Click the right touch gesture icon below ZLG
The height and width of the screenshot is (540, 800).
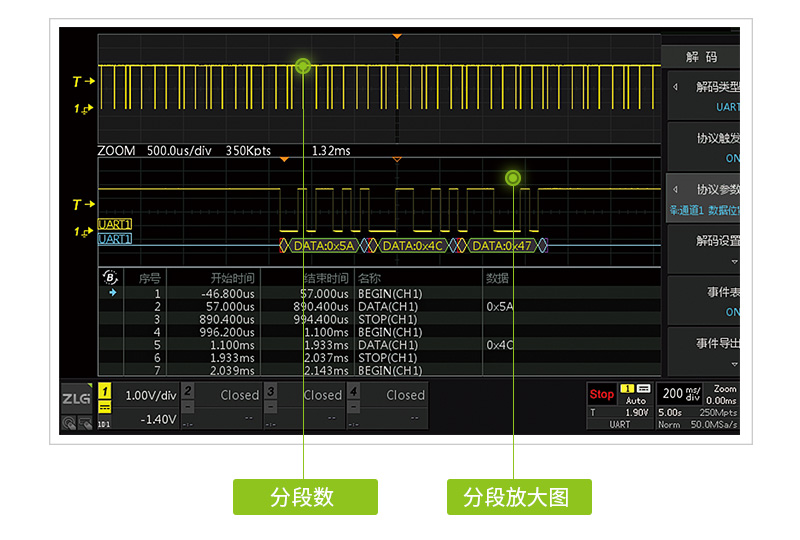[x=85, y=423]
